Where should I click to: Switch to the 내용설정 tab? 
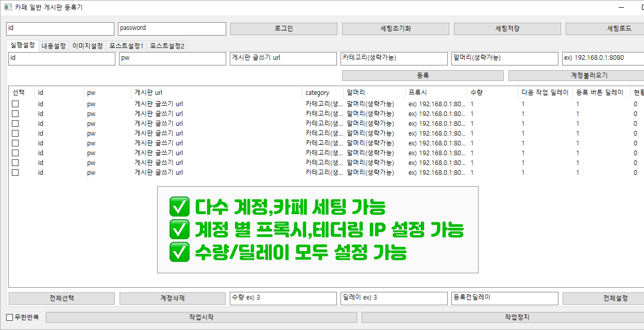pos(54,46)
